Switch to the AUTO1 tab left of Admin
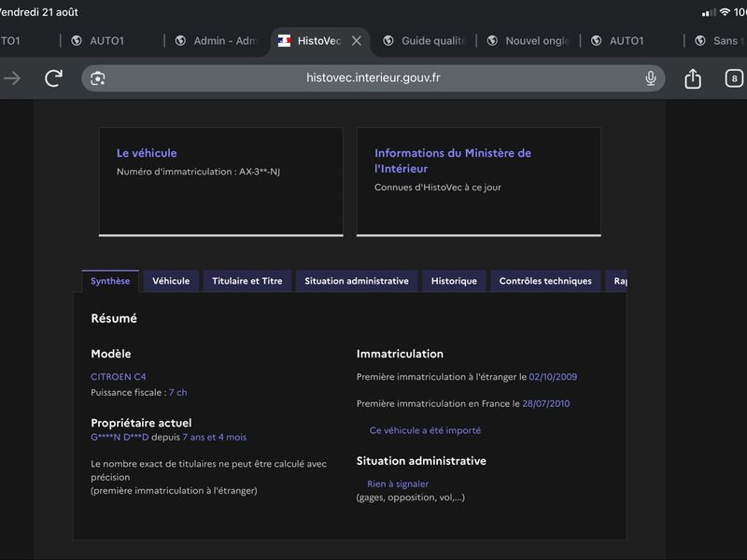The height and width of the screenshot is (560, 747). point(112,41)
